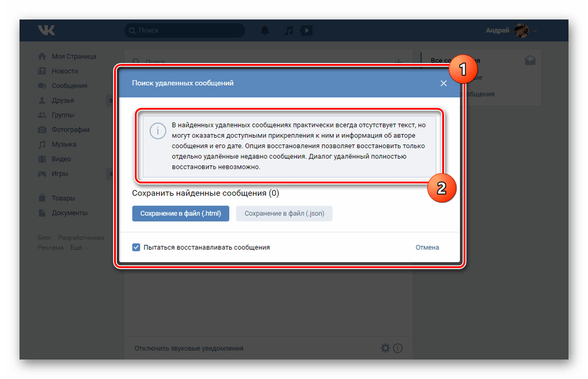The image size is (588, 379).
Task: Click the home icon beside Моя Страница
Action: tap(42, 56)
